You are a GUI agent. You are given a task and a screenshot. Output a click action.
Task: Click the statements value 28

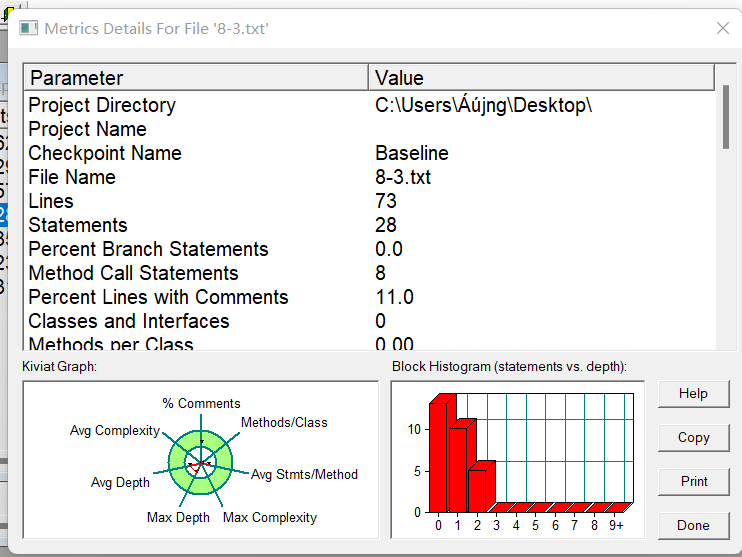[x=386, y=225]
